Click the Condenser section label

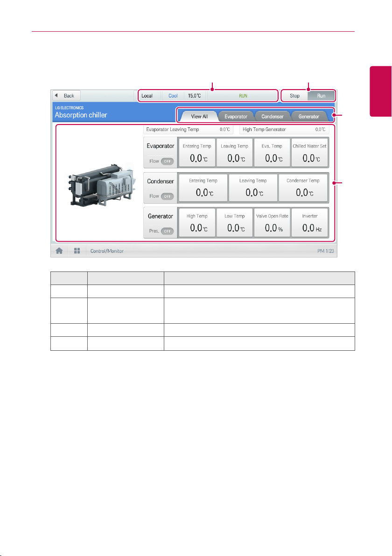point(161,181)
